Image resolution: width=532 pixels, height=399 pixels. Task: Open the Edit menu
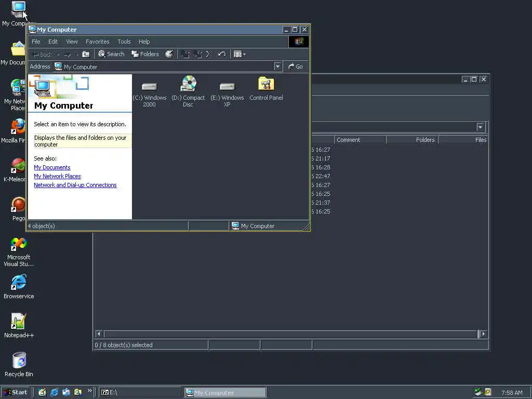coord(53,42)
